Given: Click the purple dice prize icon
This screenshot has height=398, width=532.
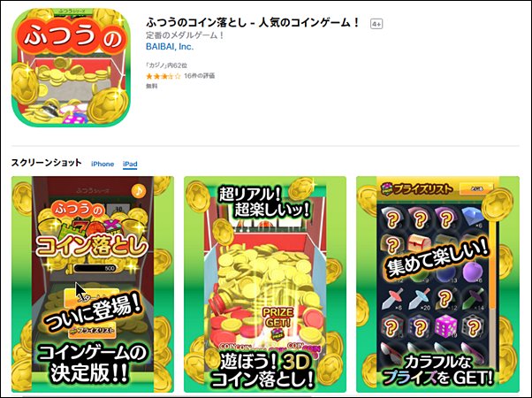Looking at the screenshot, I should click(x=445, y=326).
